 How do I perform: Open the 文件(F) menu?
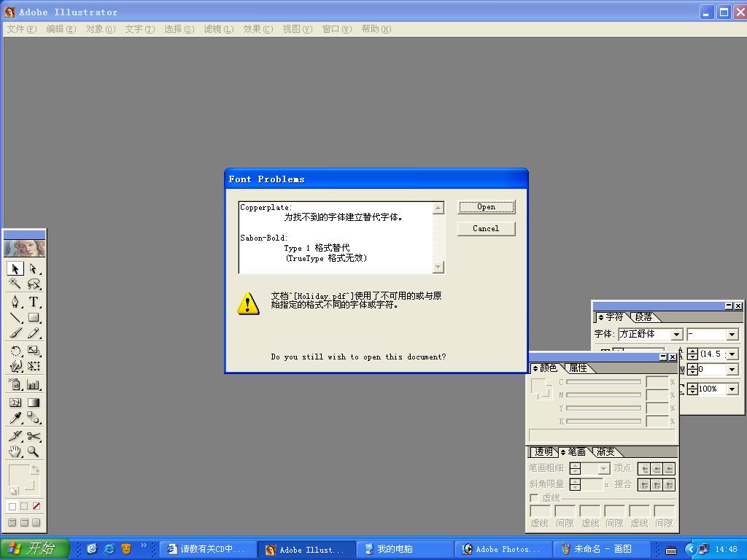pyautogui.click(x=21, y=29)
